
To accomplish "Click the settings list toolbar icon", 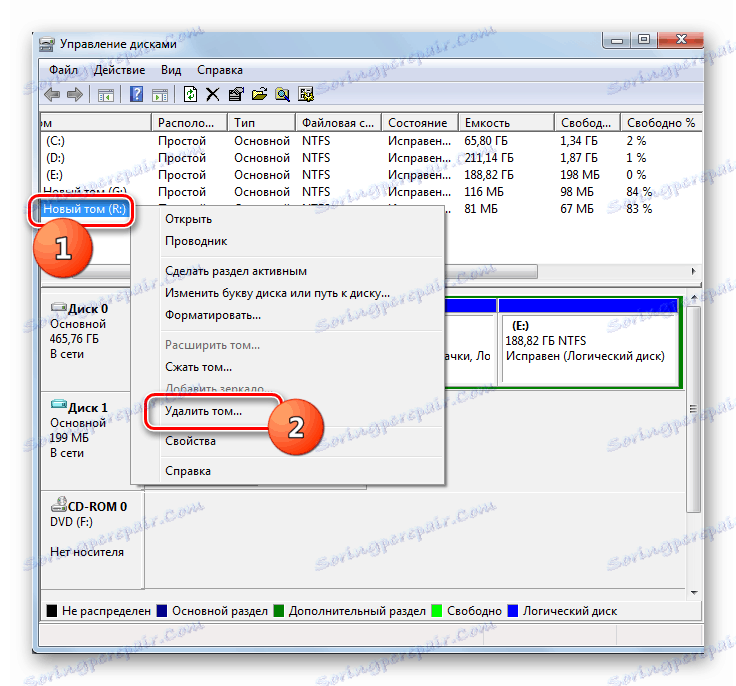I will 306,95.
